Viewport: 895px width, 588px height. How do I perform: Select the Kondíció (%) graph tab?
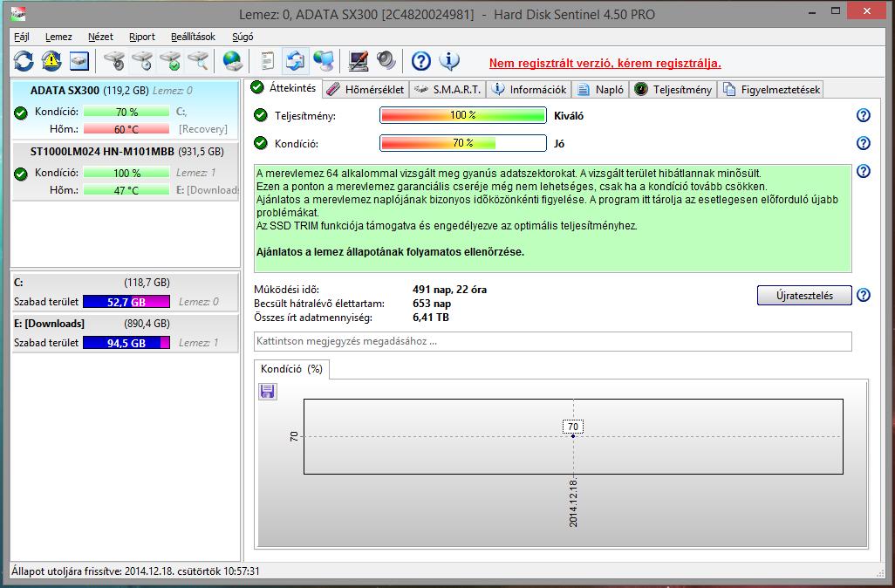(x=291, y=369)
